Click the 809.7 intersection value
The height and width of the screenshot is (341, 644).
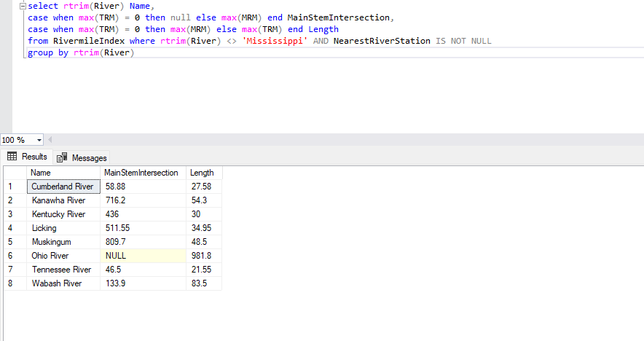click(143, 242)
